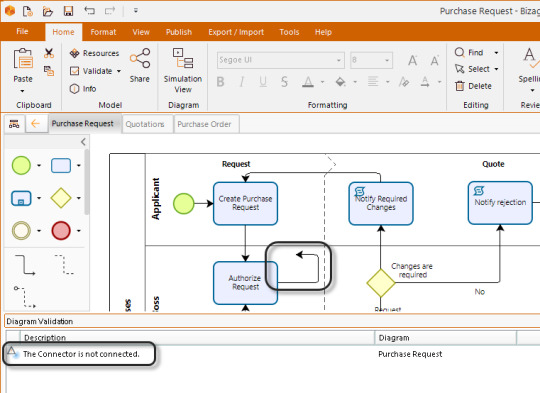Screen dimensions: 540x393
Task: Select the dashed Association connector
Action: pyautogui.click(x=64, y=265)
